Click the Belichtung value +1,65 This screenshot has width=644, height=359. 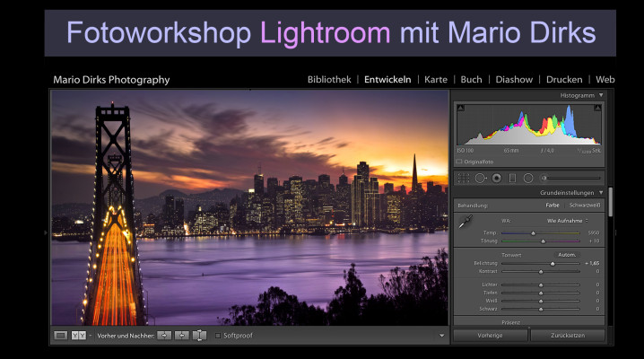coord(592,263)
